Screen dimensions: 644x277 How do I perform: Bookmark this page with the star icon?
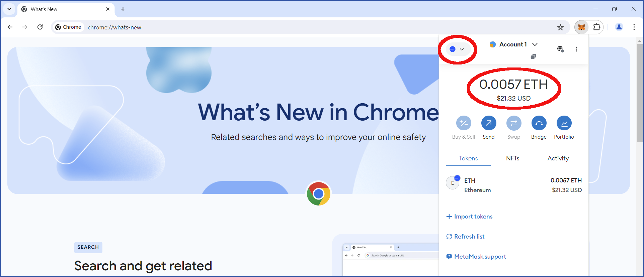click(560, 27)
